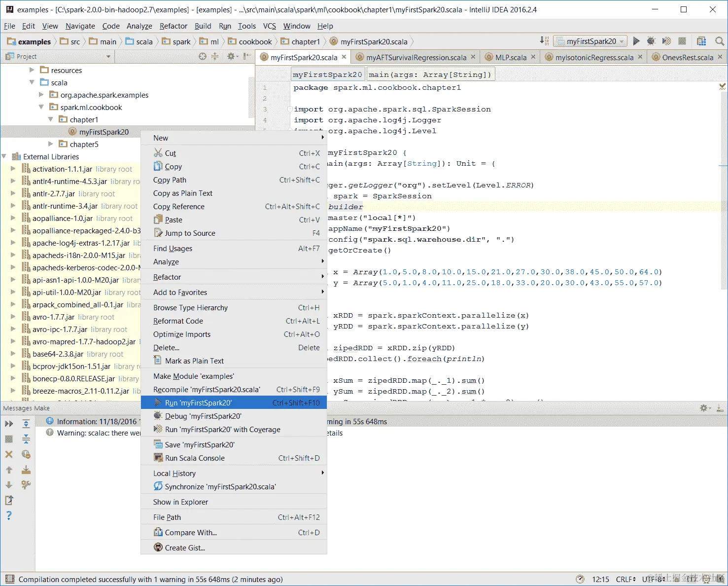
Task: Switch to MLP.scala editor tab
Action: point(510,57)
